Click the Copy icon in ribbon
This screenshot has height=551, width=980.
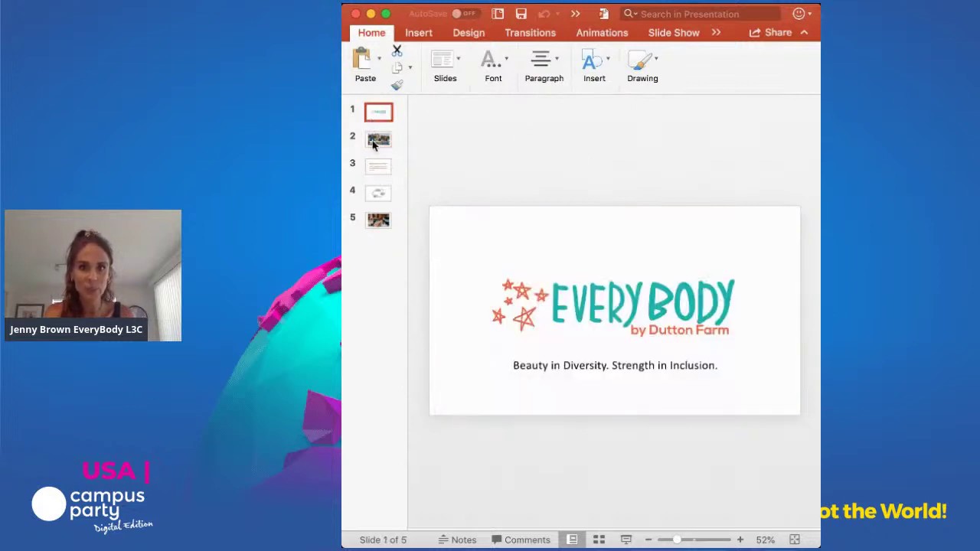pyautogui.click(x=397, y=67)
